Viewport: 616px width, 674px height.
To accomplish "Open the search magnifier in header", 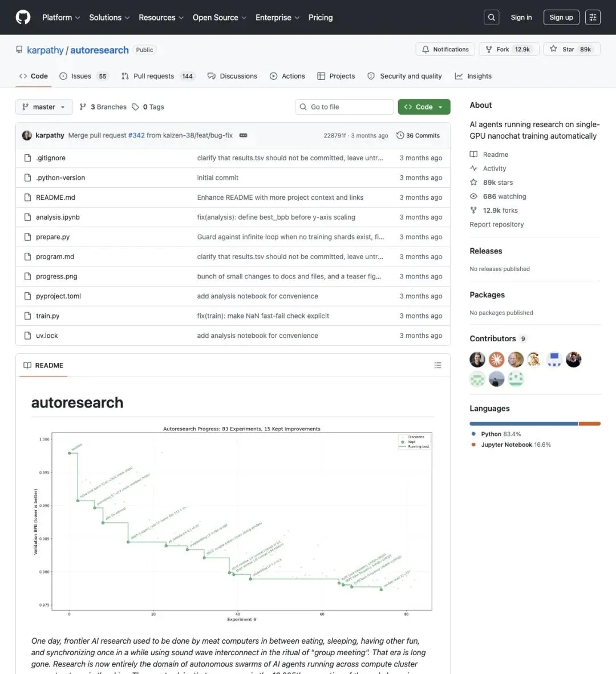I will [492, 18].
